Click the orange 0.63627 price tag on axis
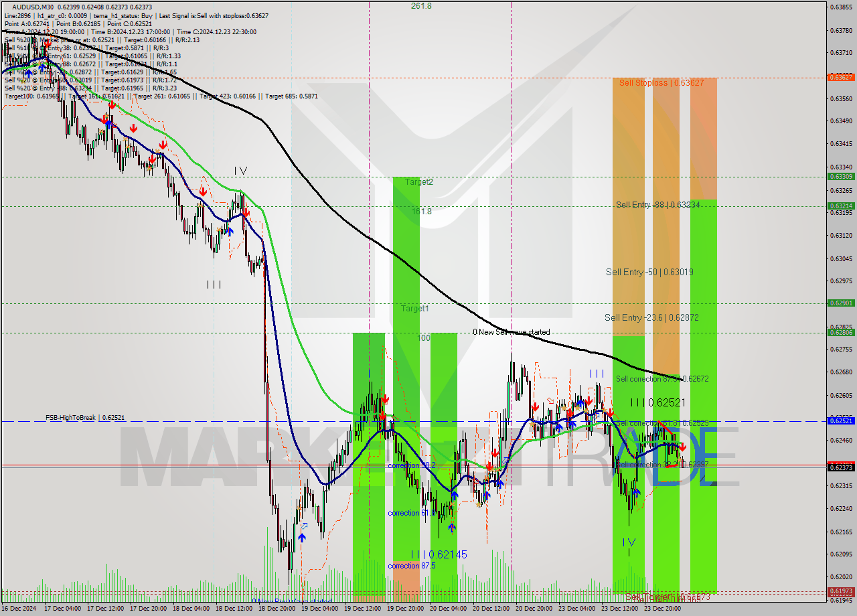The image size is (857, 616). [x=841, y=77]
